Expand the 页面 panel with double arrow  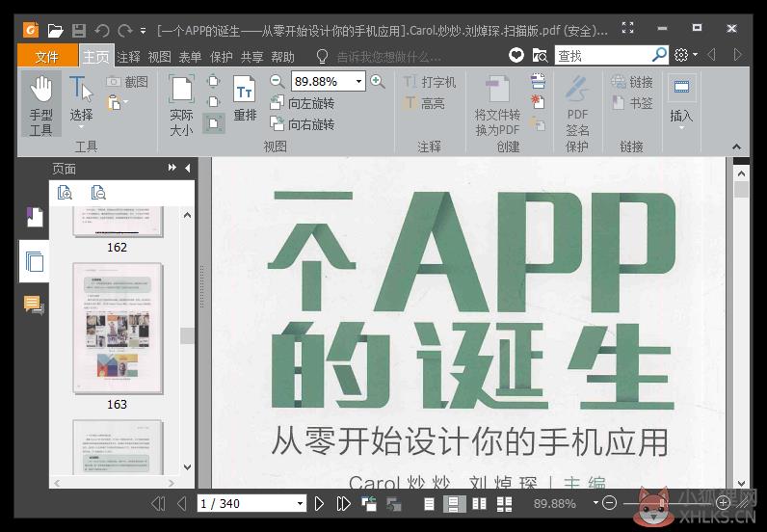pyautogui.click(x=172, y=168)
